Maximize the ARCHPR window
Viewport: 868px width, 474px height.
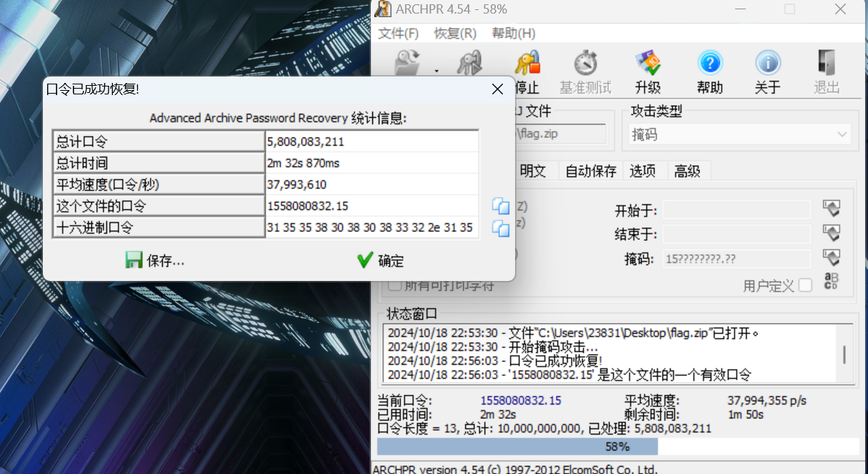coord(789,9)
